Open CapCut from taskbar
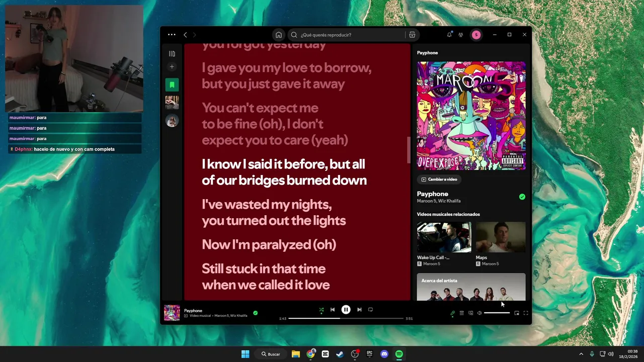Screen dimensions: 644x362 (x=325, y=354)
